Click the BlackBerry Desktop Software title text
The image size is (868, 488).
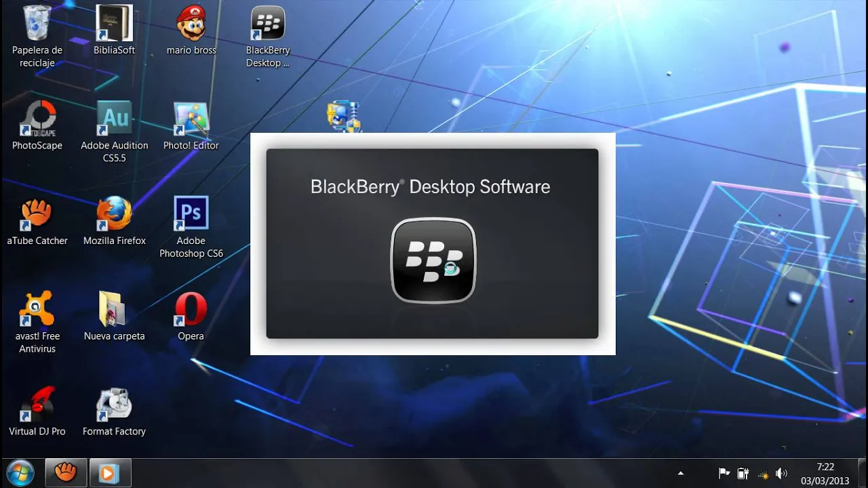[x=430, y=187]
